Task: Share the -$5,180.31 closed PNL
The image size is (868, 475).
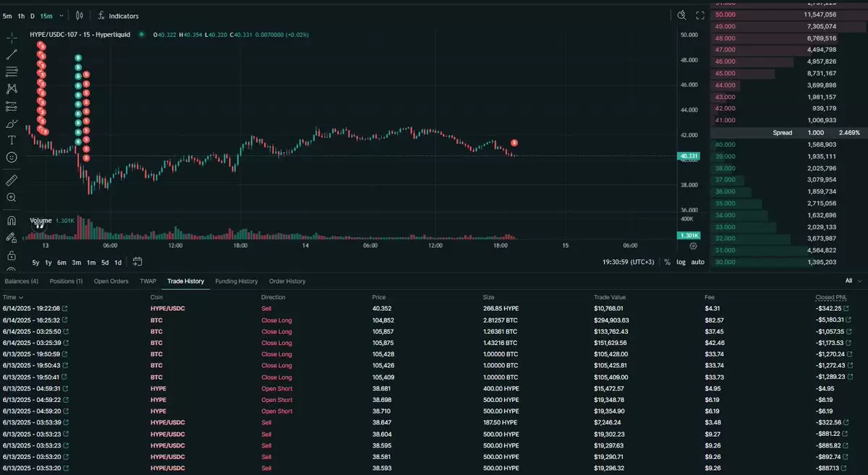Action: click(x=847, y=320)
